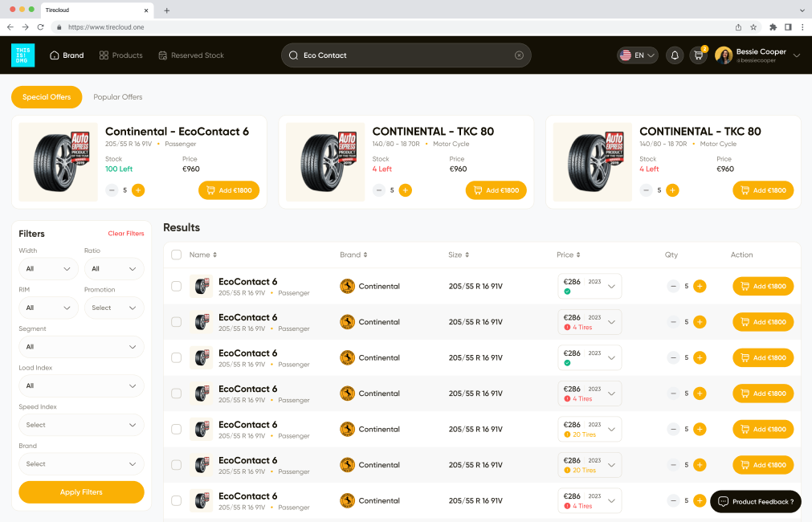The image size is (812, 522).
Task: Open the notifications bell
Action: click(x=675, y=55)
